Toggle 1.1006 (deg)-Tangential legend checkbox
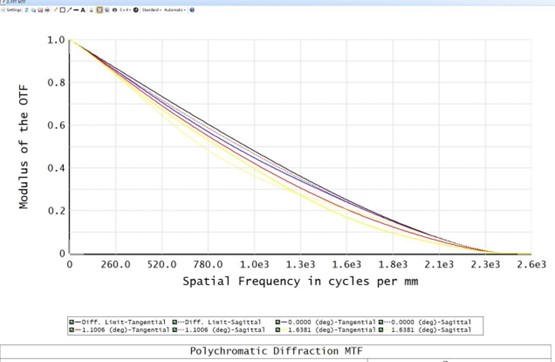The width and height of the screenshot is (555, 362). [71, 330]
